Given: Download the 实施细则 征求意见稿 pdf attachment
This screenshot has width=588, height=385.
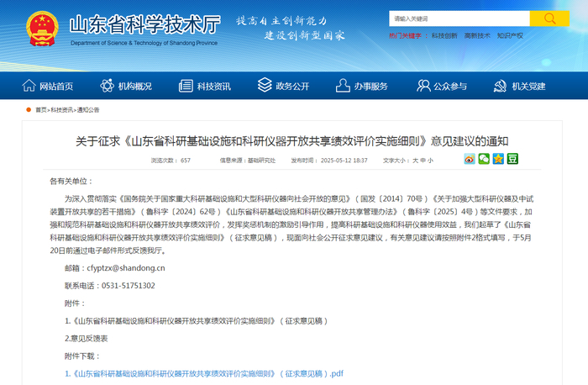Looking at the screenshot, I should (x=204, y=374).
